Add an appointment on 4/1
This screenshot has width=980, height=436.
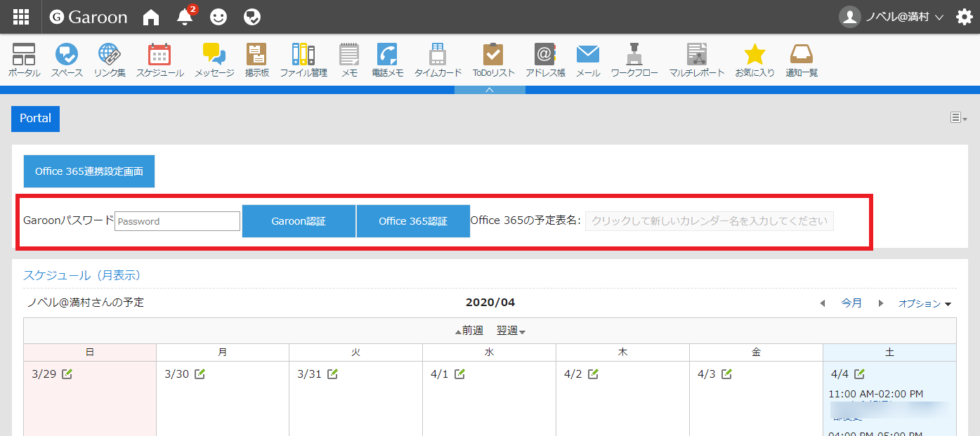click(459, 374)
